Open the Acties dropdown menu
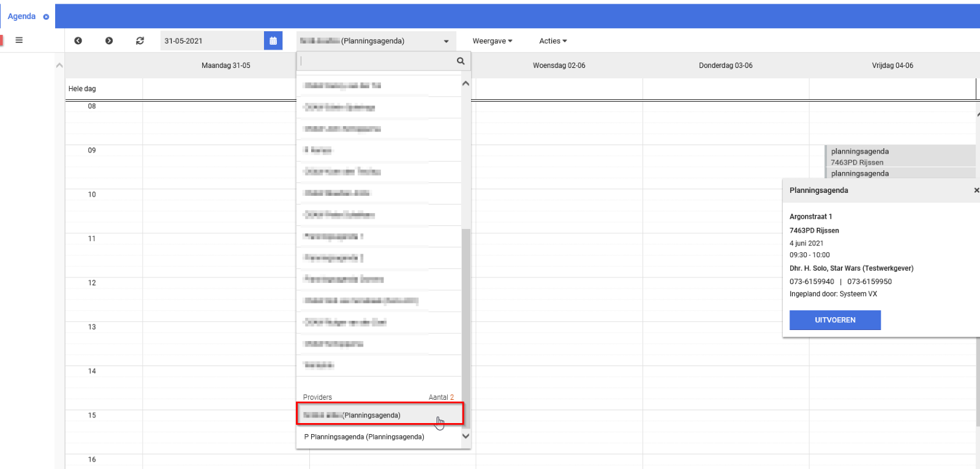Image resolution: width=980 pixels, height=469 pixels. pos(552,41)
